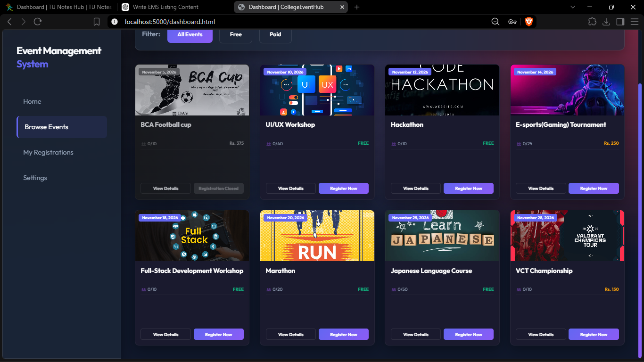
Task: Go back using browser back arrow
Action: point(9,22)
